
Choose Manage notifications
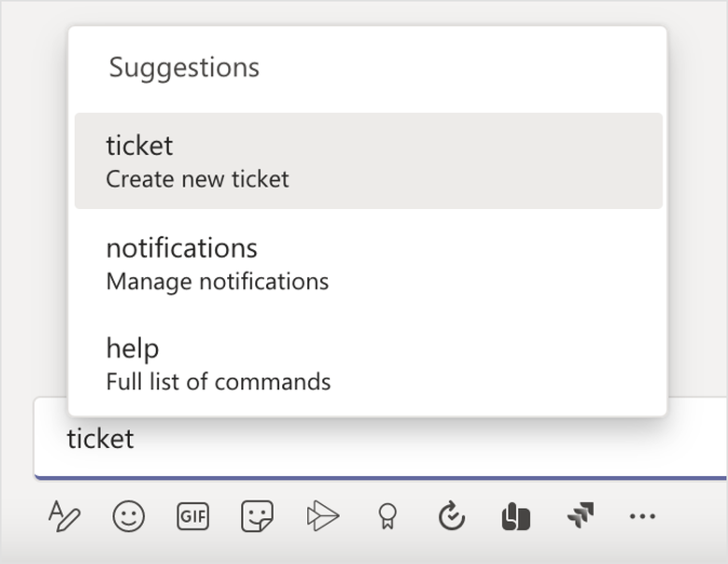coord(217,281)
